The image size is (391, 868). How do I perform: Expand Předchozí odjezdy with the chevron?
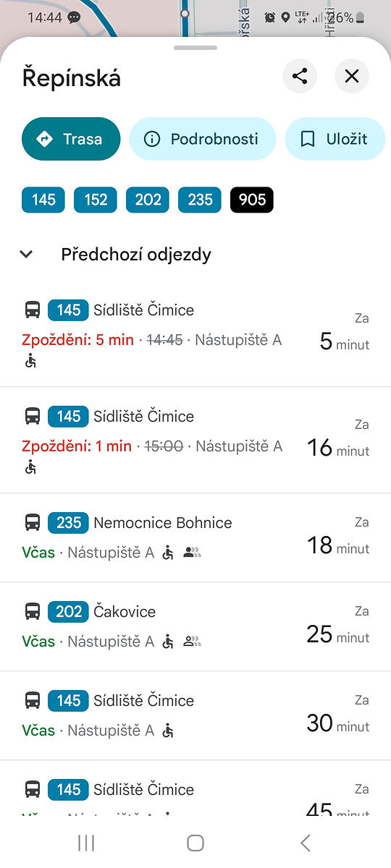(27, 255)
